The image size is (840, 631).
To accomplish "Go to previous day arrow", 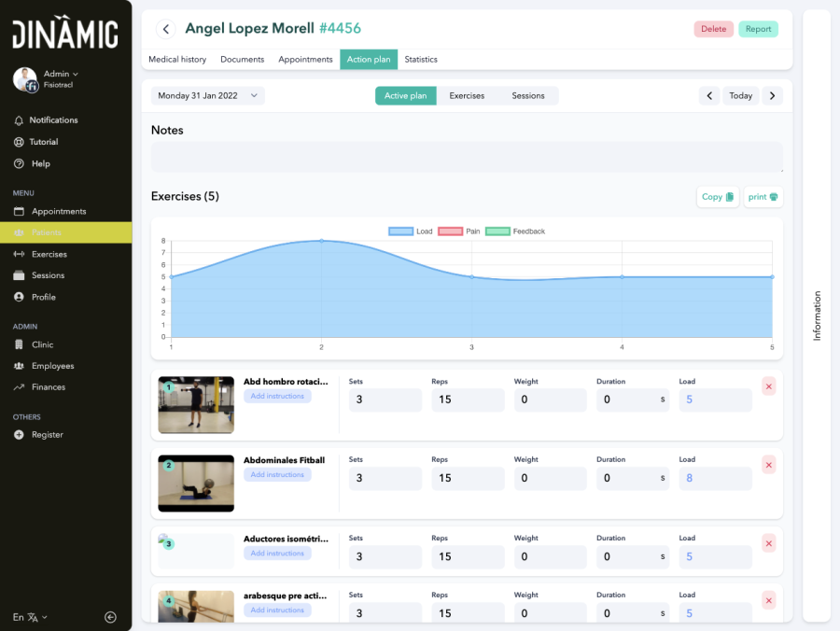I will point(710,96).
